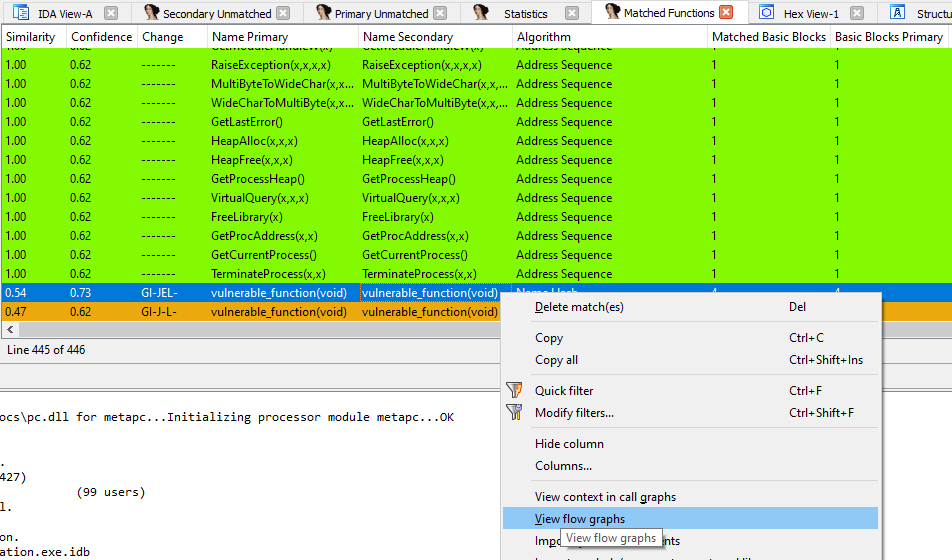Click the Hex View-1 tab icon

766,13
